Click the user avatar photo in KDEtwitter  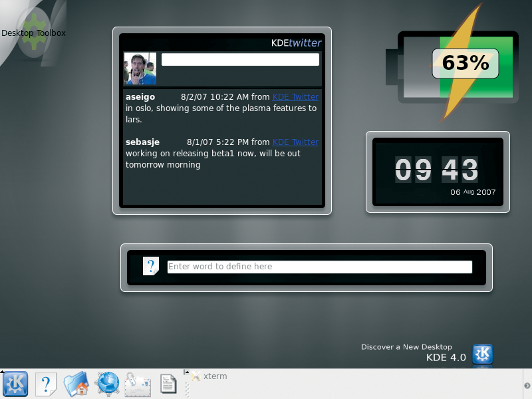[140, 68]
